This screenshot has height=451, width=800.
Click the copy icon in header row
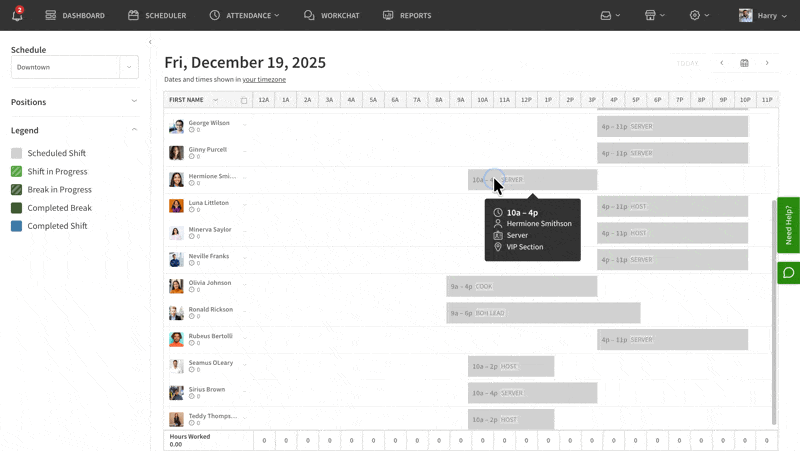(x=244, y=100)
